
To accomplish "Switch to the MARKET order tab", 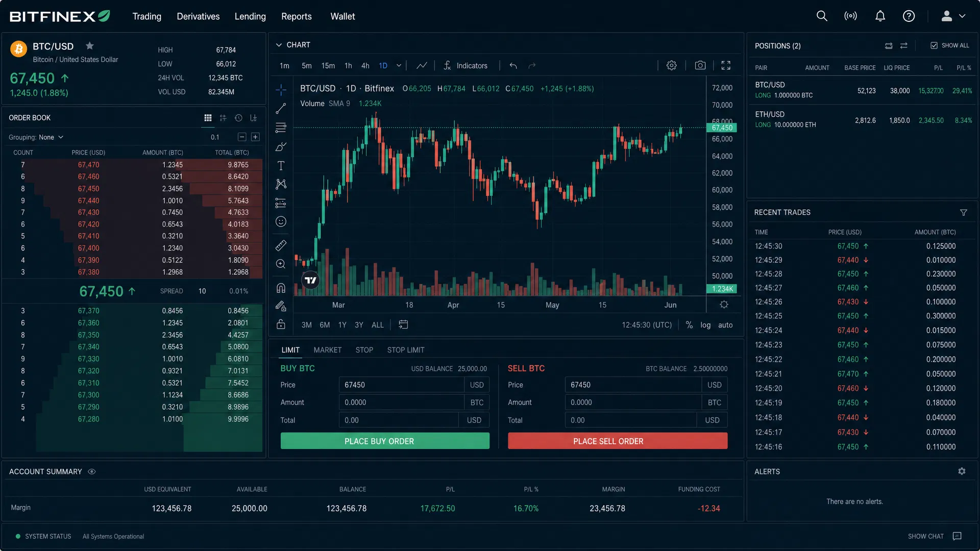I will (327, 350).
